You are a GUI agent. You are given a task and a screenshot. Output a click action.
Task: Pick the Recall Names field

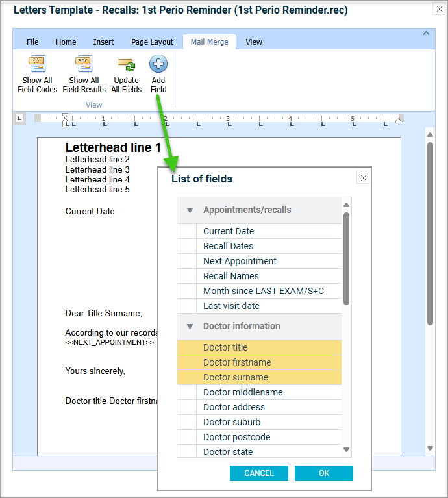coord(259,276)
